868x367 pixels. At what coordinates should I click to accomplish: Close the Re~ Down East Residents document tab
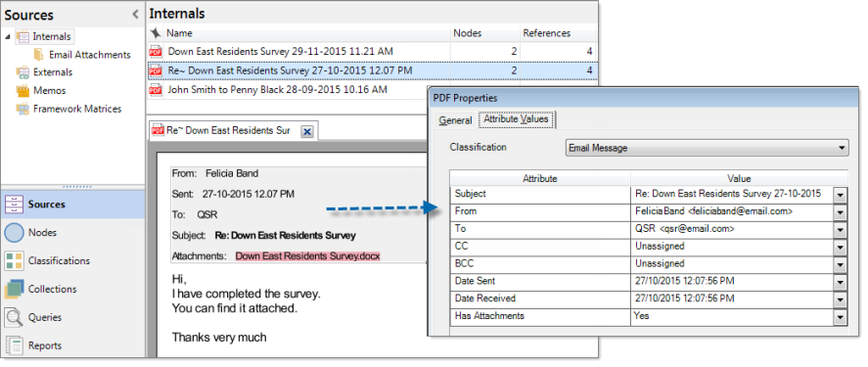pyautogui.click(x=307, y=131)
